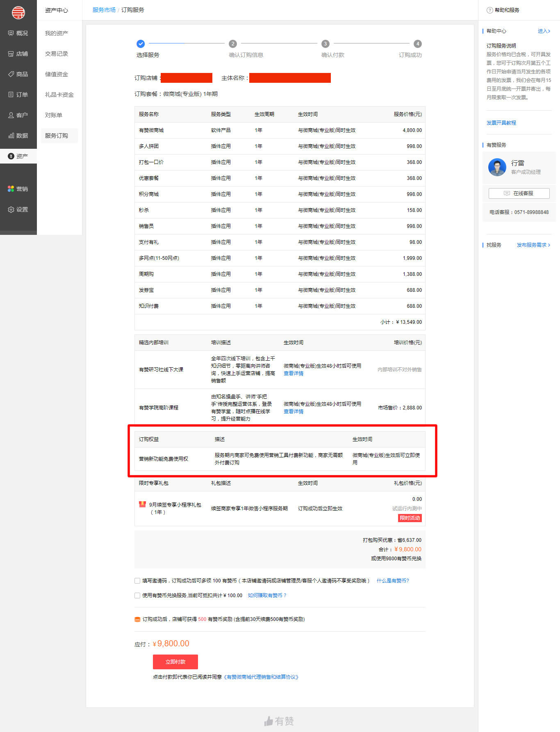
Task: Click 立即付款 button
Action: [x=175, y=662]
